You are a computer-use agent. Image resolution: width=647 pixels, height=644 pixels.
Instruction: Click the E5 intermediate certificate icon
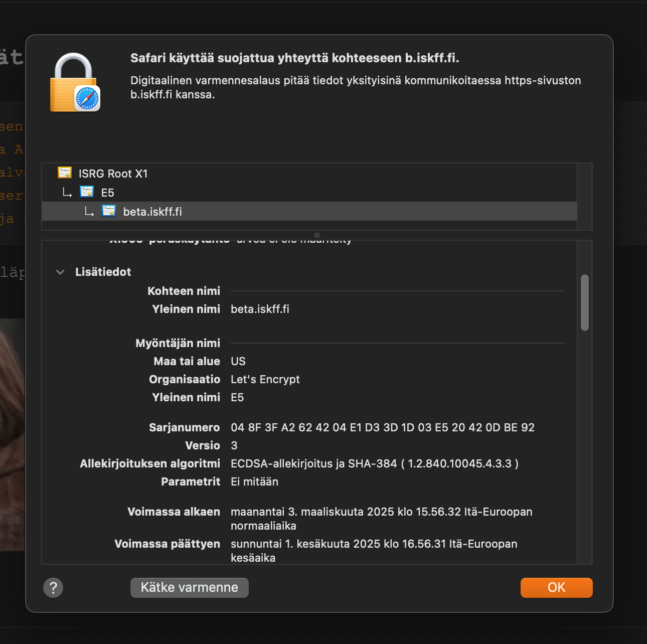[x=87, y=192]
